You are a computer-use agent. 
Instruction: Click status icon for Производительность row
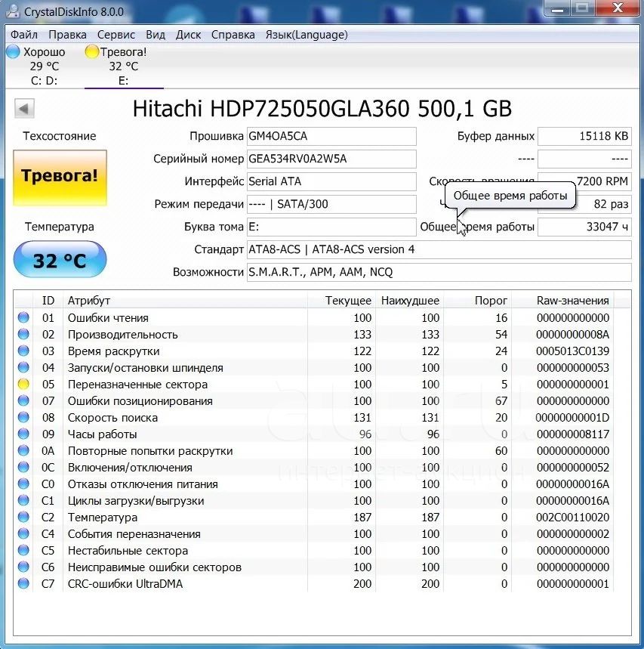(x=23, y=334)
